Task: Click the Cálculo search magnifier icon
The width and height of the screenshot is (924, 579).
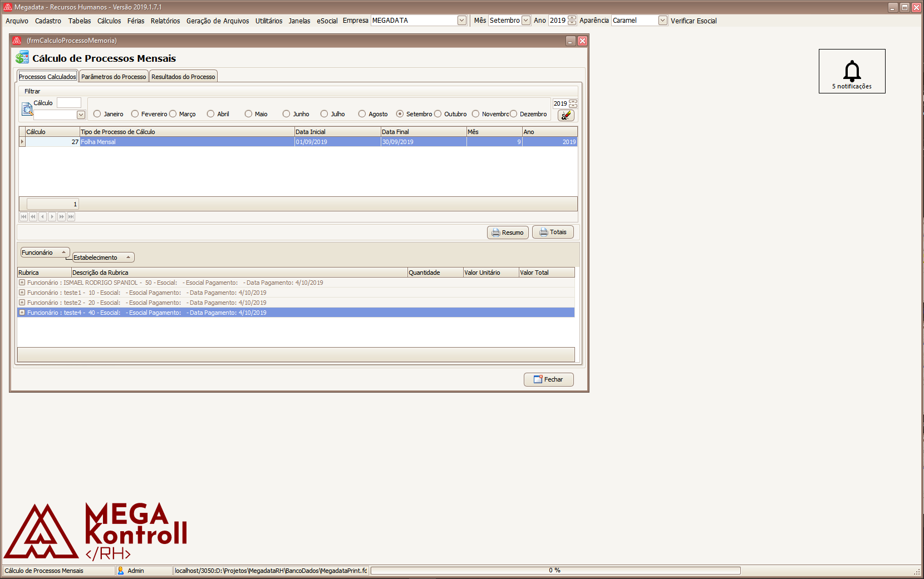Action: point(27,109)
